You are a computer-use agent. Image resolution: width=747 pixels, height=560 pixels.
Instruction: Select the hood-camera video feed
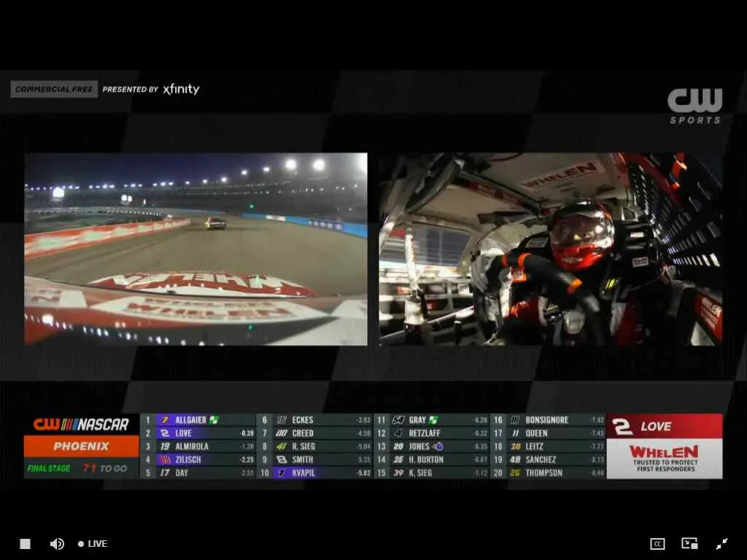click(196, 249)
